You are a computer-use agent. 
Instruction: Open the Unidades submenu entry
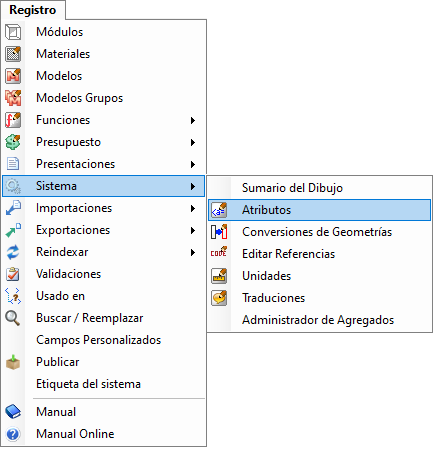point(319,276)
